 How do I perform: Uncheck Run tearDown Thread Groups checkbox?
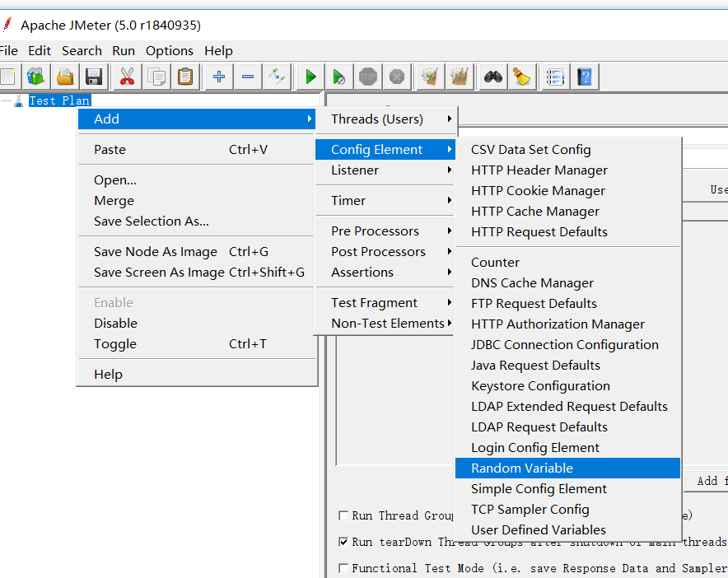343,542
